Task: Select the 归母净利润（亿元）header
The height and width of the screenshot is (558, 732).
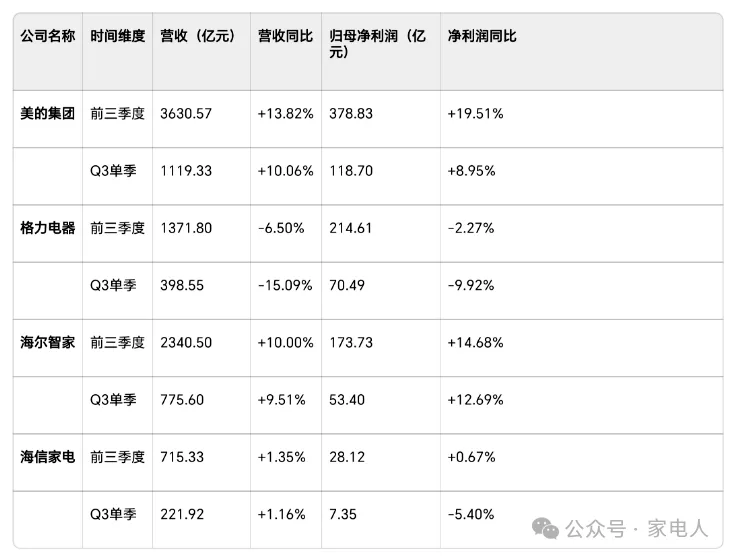Action: [x=378, y=44]
